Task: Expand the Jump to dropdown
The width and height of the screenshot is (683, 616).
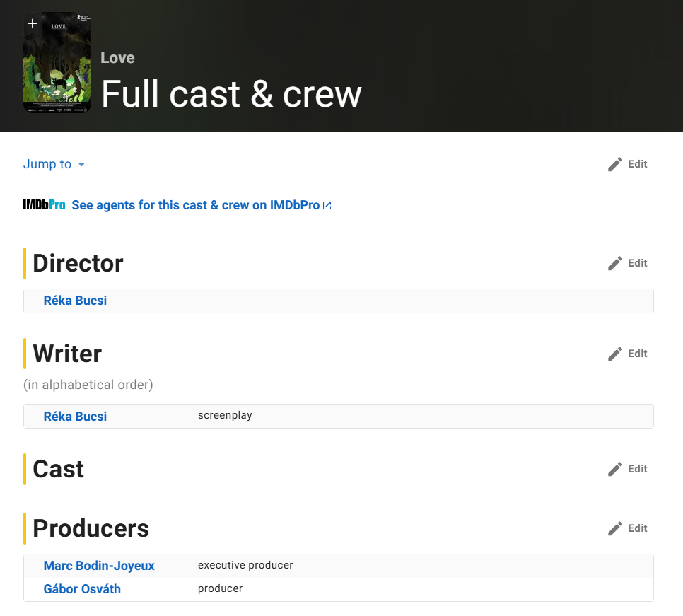Action: click(54, 164)
